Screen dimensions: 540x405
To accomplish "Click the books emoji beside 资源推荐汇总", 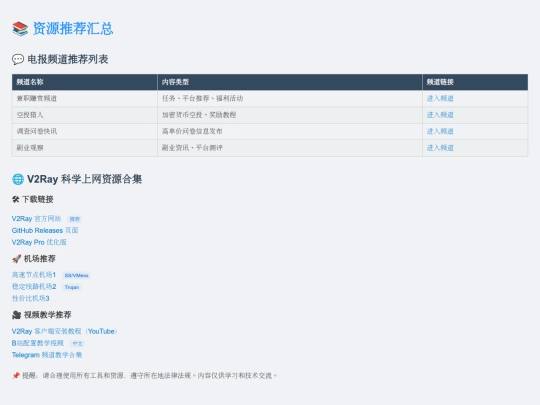I will (20, 29).
